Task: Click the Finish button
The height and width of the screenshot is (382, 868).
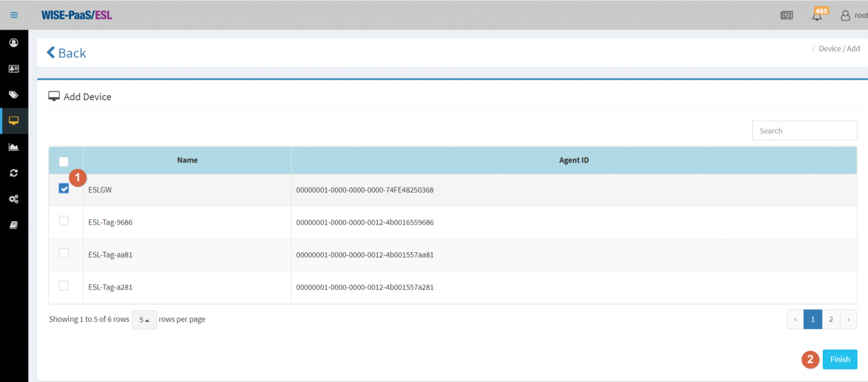Action: (x=839, y=359)
